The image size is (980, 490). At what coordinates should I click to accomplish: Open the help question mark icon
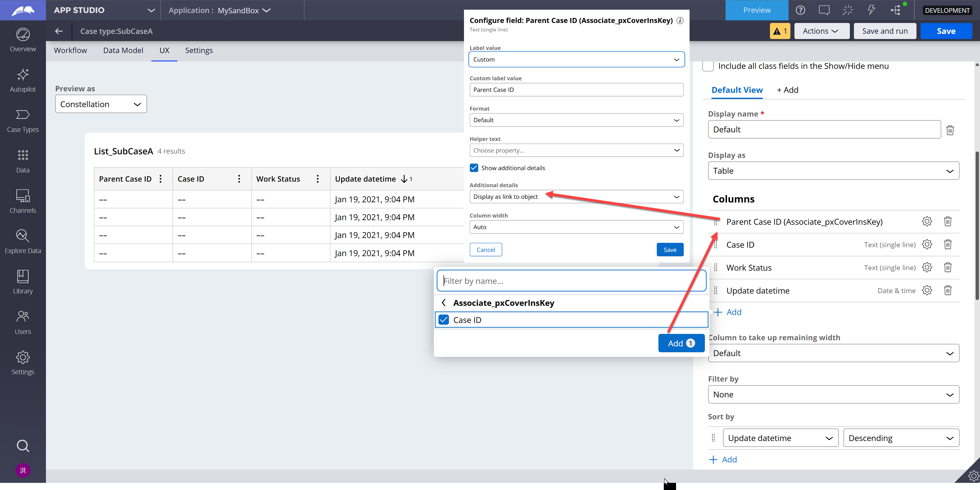(800, 10)
